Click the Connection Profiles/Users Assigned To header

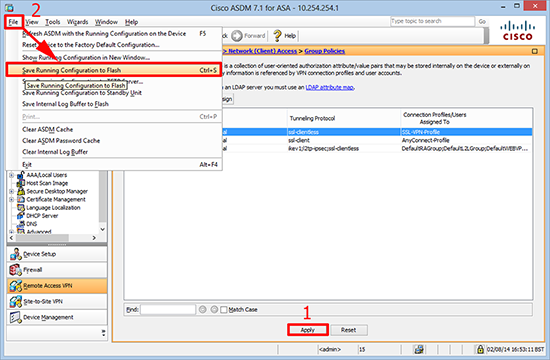467,118
